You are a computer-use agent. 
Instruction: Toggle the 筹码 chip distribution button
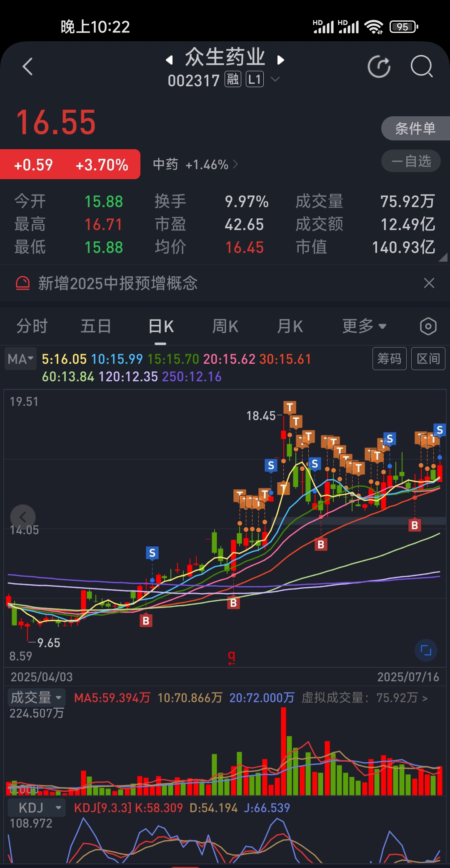point(389,358)
